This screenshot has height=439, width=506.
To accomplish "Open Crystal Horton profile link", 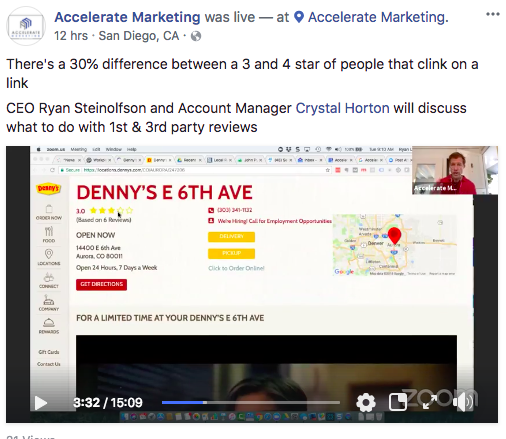I will pos(342,108).
